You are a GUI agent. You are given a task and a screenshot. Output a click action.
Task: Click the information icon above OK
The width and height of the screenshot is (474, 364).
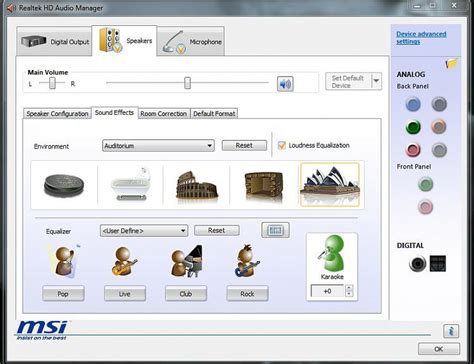pyautogui.click(x=451, y=331)
